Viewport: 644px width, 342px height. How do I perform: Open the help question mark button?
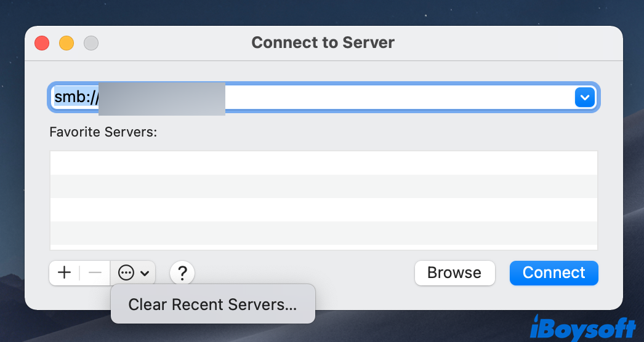182,272
